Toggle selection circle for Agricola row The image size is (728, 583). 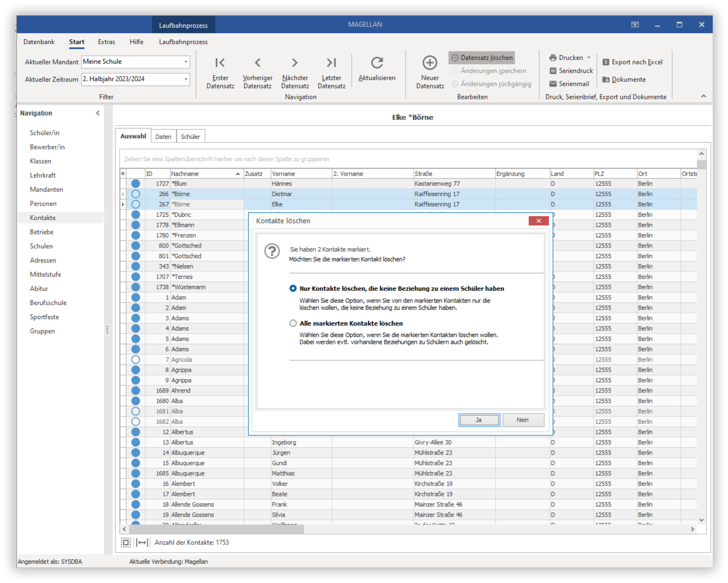point(136,359)
